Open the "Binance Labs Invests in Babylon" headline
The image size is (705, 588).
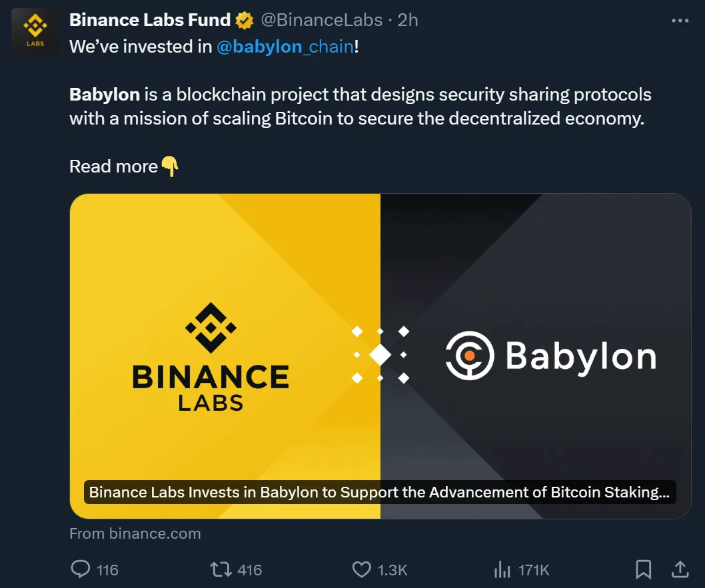coord(379,493)
